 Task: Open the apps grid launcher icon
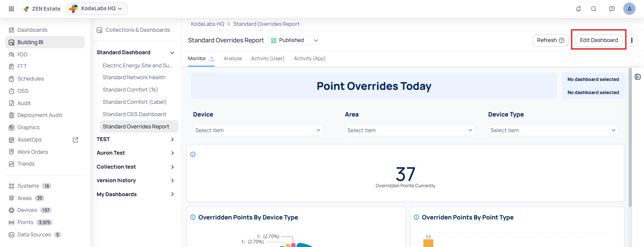(11, 9)
